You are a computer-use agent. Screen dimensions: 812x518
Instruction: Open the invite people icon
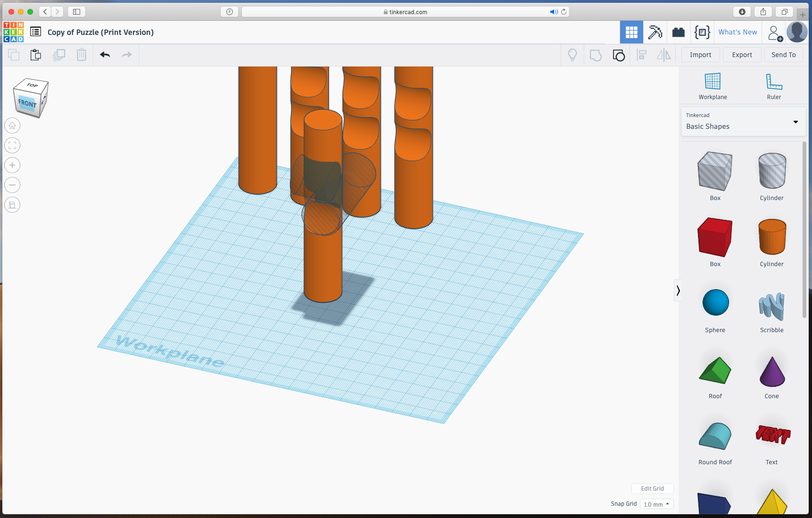click(x=775, y=33)
